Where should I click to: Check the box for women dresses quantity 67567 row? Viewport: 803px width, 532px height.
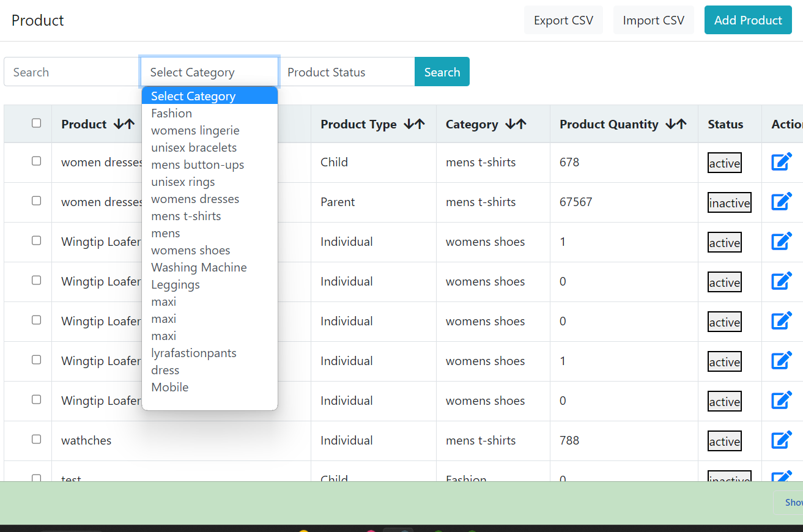coord(36,201)
